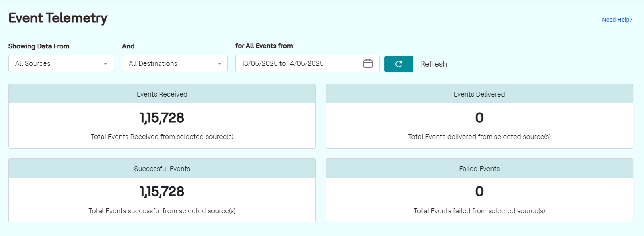This screenshot has height=236, width=644.
Task: Click the 'Showing Data From' label
Action: point(39,46)
